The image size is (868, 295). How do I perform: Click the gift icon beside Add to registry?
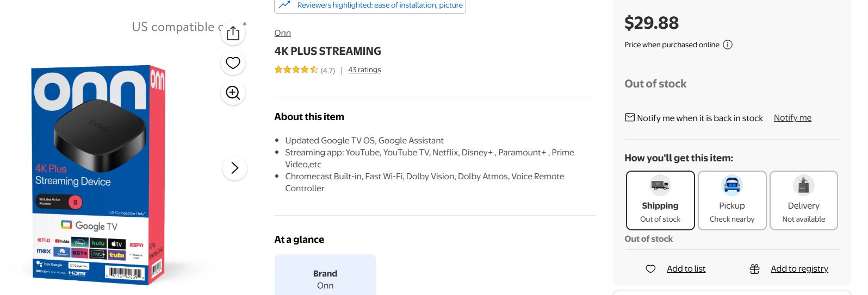754,268
